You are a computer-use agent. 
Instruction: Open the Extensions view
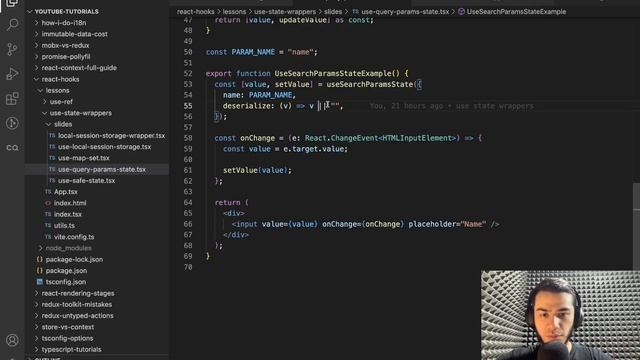(x=12, y=98)
